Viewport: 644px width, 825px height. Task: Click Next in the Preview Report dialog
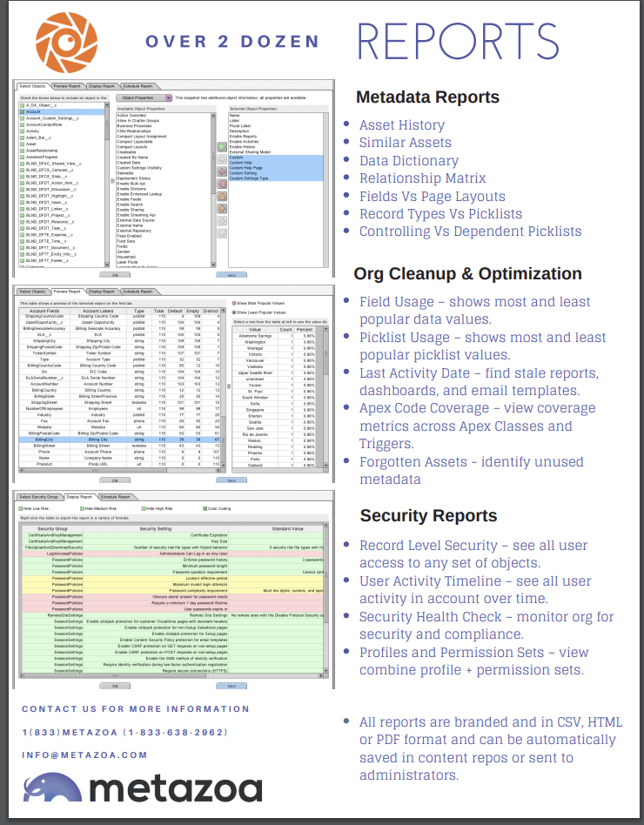(231, 480)
